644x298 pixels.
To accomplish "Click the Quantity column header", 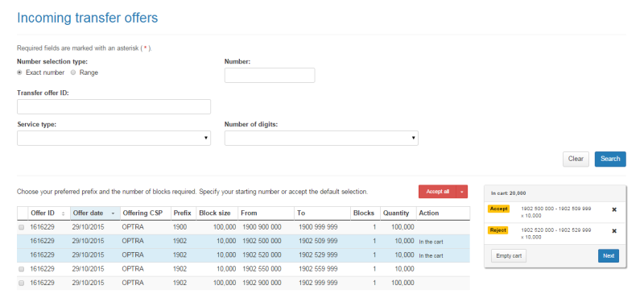I will (398, 213).
